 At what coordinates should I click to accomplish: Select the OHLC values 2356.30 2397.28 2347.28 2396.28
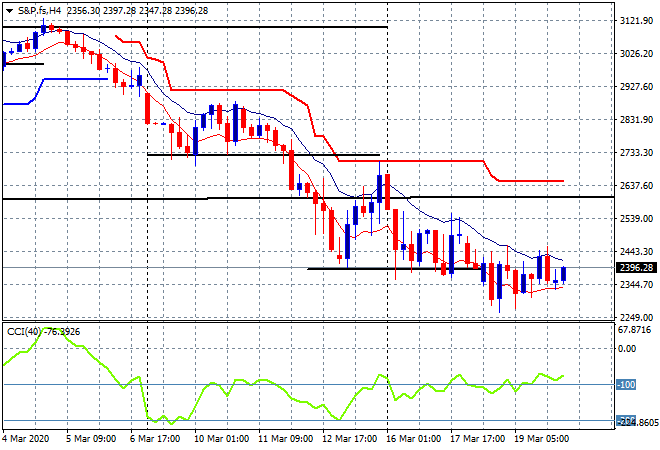click(x=137, y=11)
